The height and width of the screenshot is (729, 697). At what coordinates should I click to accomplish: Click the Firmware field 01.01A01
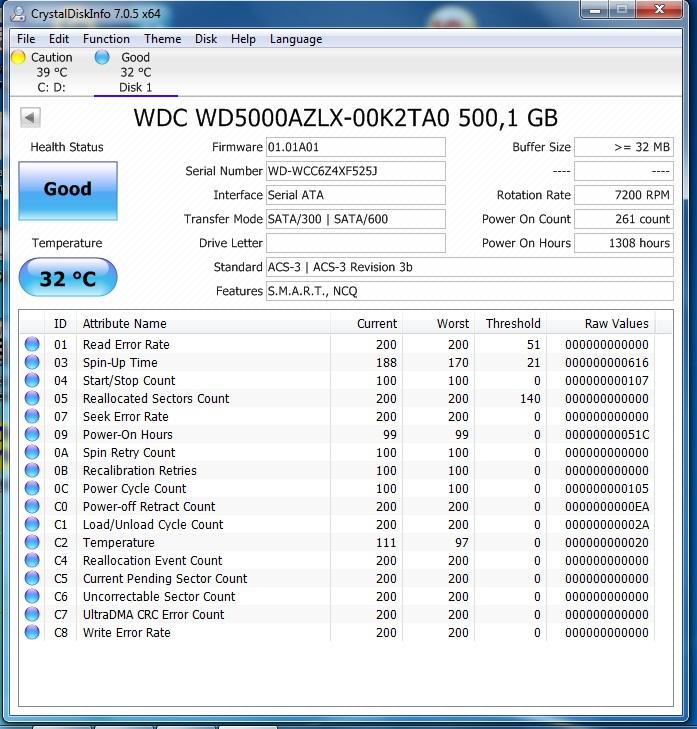tap(356, 147)
